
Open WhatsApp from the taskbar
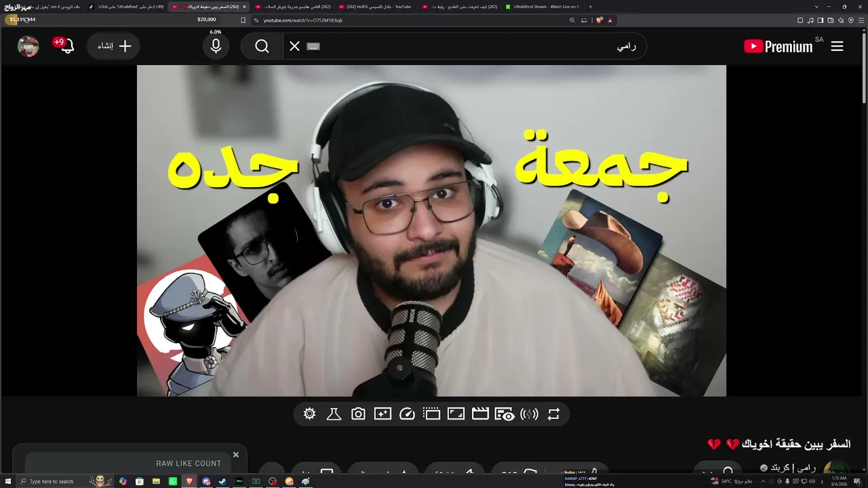coord(173,481)
